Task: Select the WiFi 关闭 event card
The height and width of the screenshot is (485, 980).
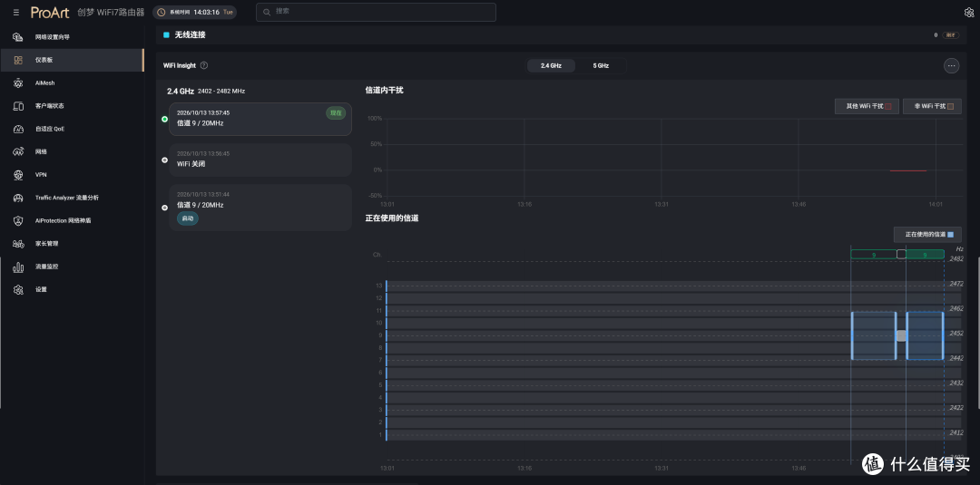Action: point(260,160)
